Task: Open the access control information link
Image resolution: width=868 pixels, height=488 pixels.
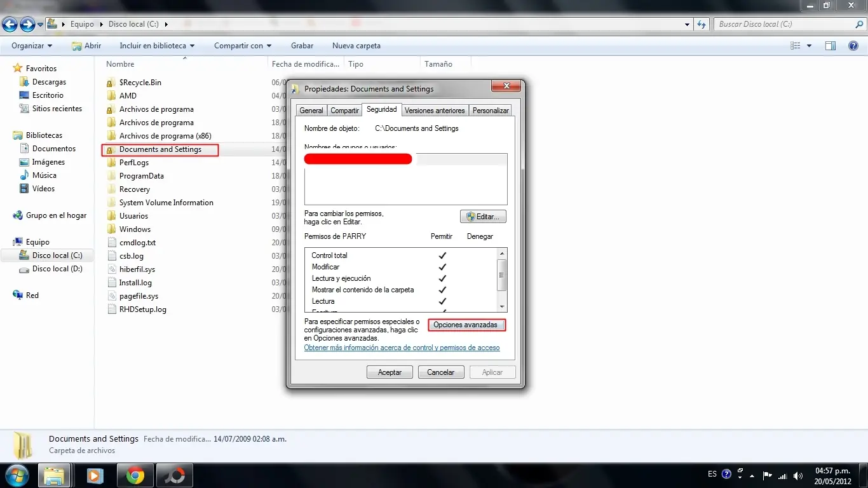Action: pos(402,348)
